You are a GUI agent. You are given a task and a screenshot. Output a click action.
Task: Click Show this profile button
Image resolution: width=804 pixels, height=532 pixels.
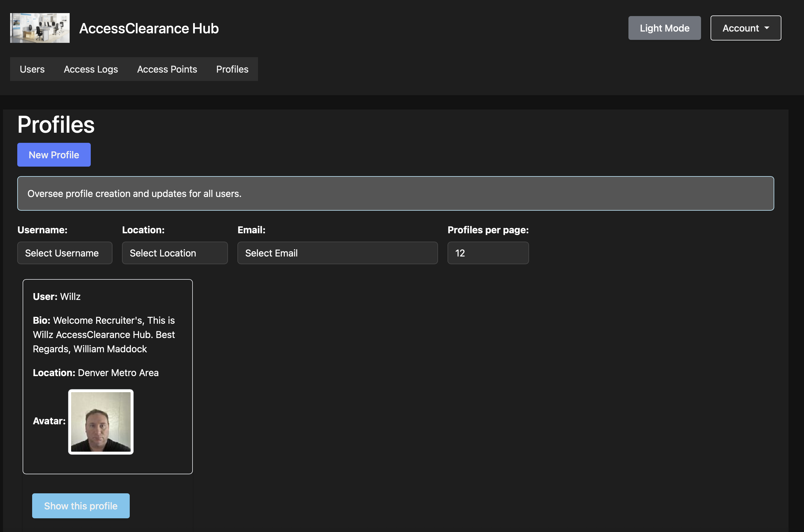pyautogui.click(x=81, y=506)
